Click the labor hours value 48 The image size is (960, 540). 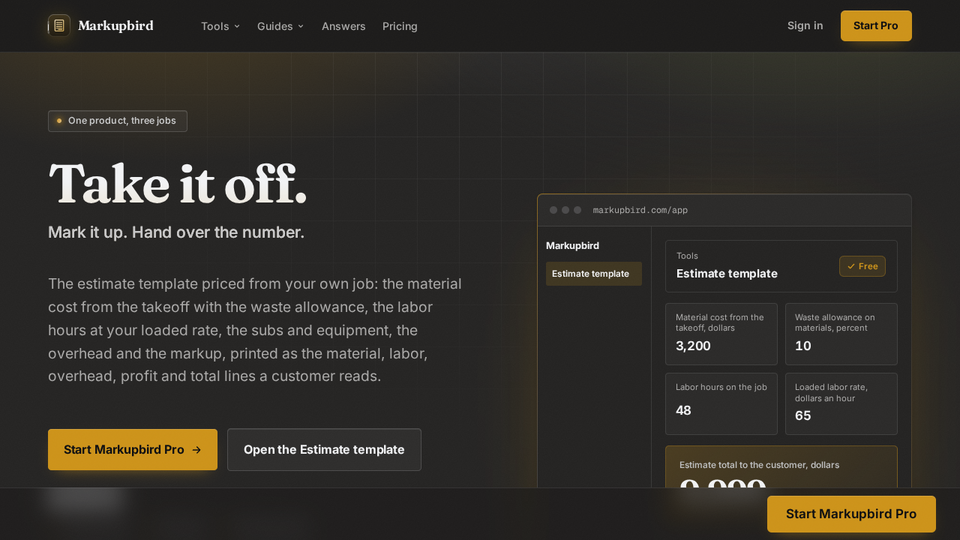click(683, 410)
